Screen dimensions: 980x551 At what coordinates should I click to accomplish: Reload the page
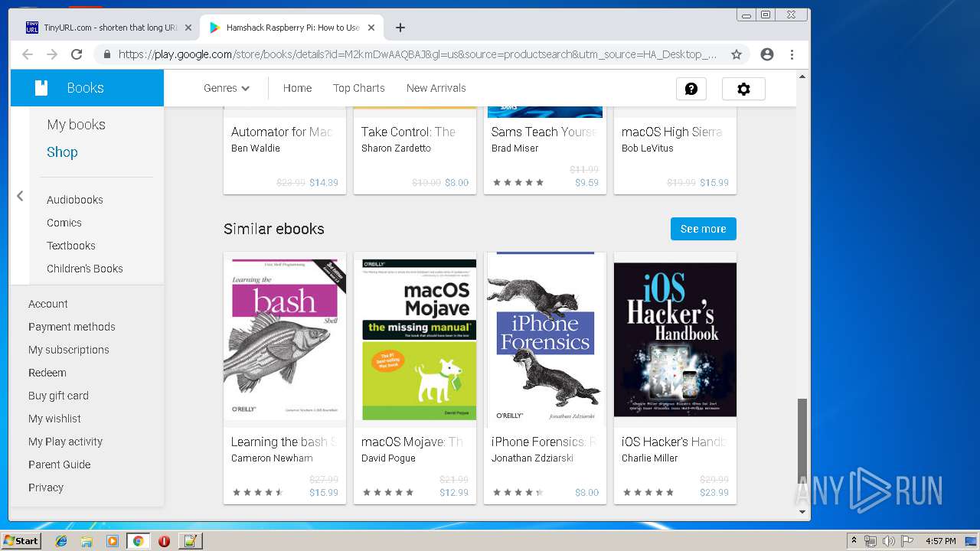pyautogui.click(x=77, y=54)
